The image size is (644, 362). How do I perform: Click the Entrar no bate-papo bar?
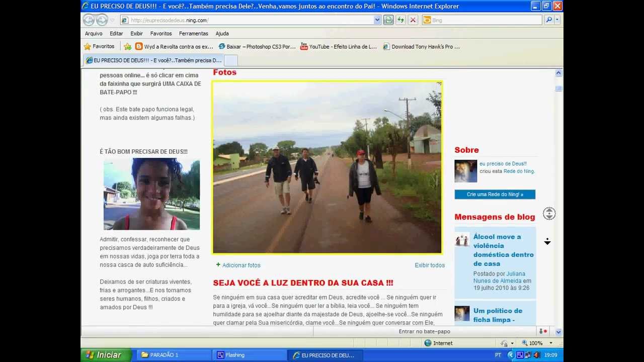pos(424,331)
